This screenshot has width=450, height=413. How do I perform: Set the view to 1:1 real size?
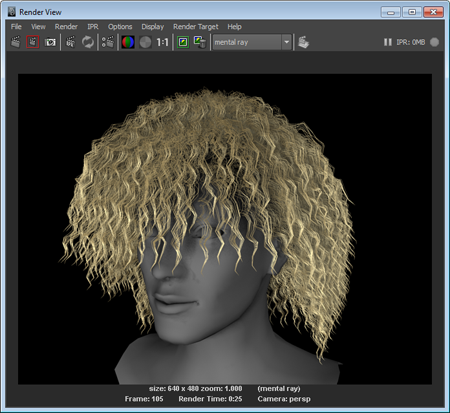click(x=162, y=42)
